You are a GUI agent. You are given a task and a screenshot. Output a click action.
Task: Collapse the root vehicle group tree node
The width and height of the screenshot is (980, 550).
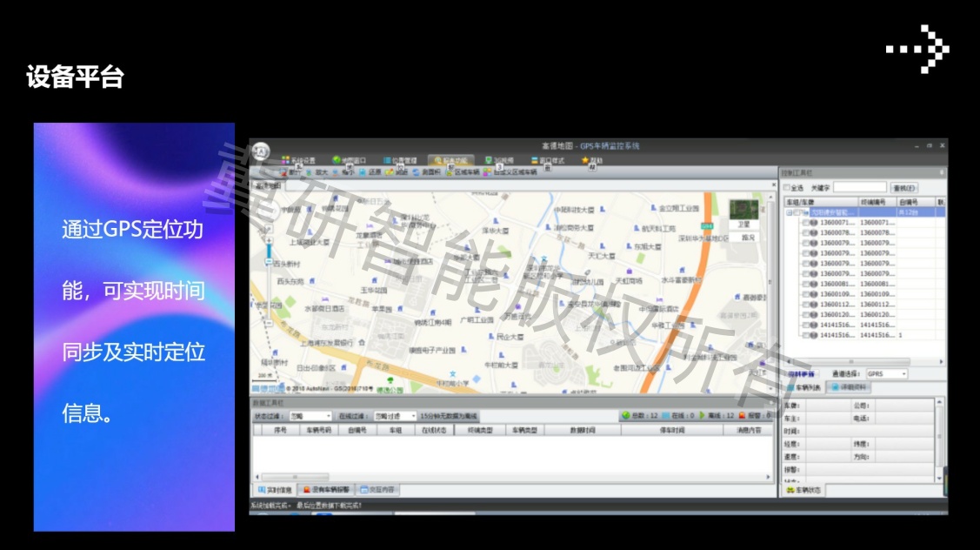[789, 212]
